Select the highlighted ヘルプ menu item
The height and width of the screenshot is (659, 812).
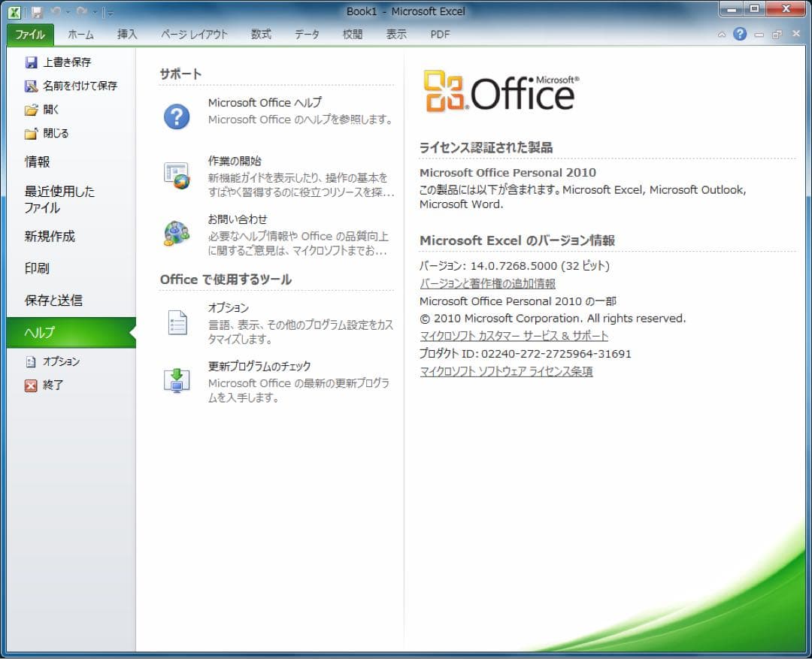71,332
